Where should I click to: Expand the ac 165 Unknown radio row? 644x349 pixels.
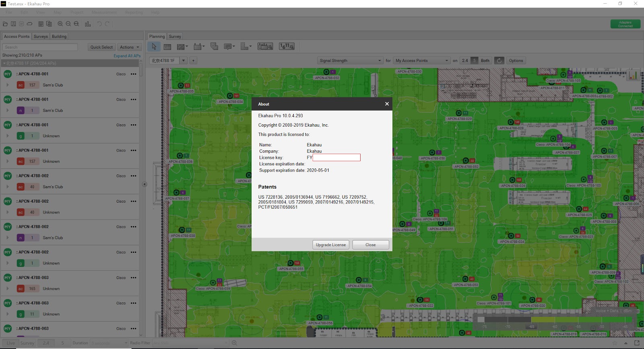pyautogui.click(x=7, y=288)
